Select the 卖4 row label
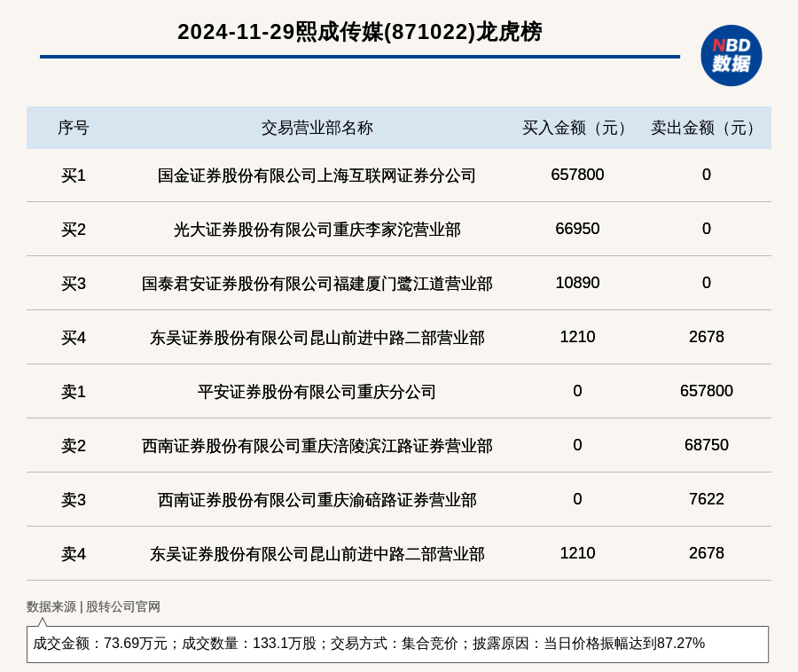The image size is (798, 672). (x=74, y=554)
